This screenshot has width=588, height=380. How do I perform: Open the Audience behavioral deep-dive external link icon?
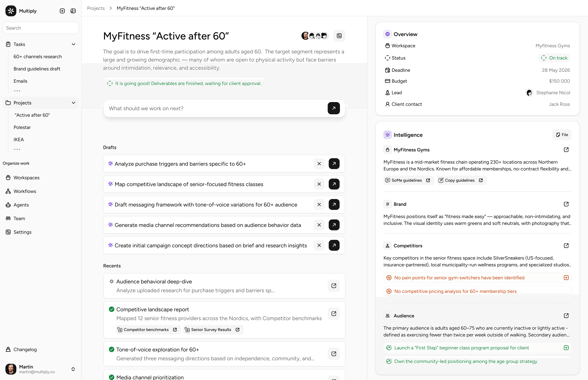coord(334,286)
